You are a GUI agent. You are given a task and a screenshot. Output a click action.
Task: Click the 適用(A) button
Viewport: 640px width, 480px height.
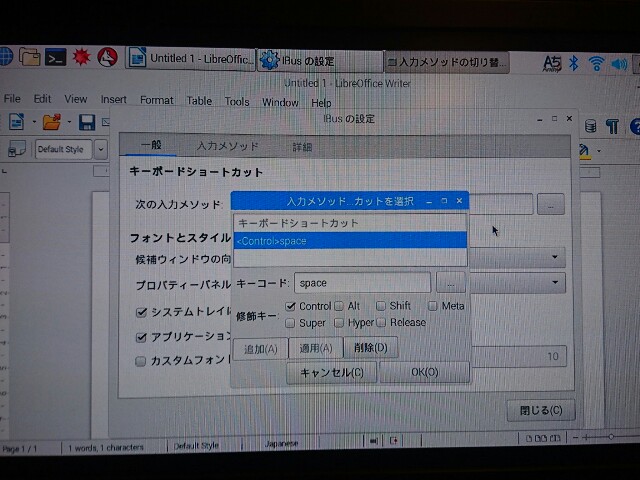pyautogui.click(x=316, y=348)
